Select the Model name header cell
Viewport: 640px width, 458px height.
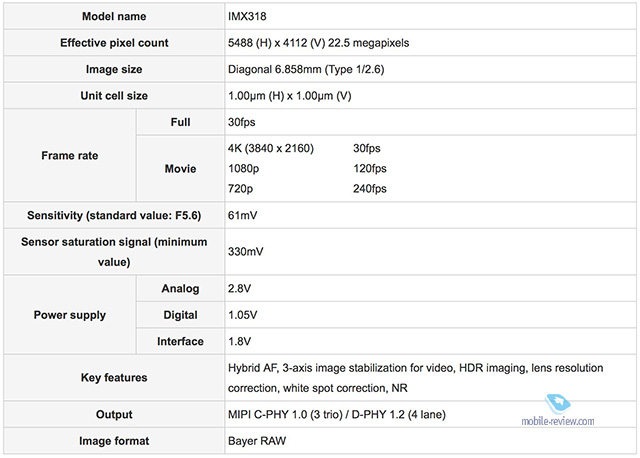113,17
